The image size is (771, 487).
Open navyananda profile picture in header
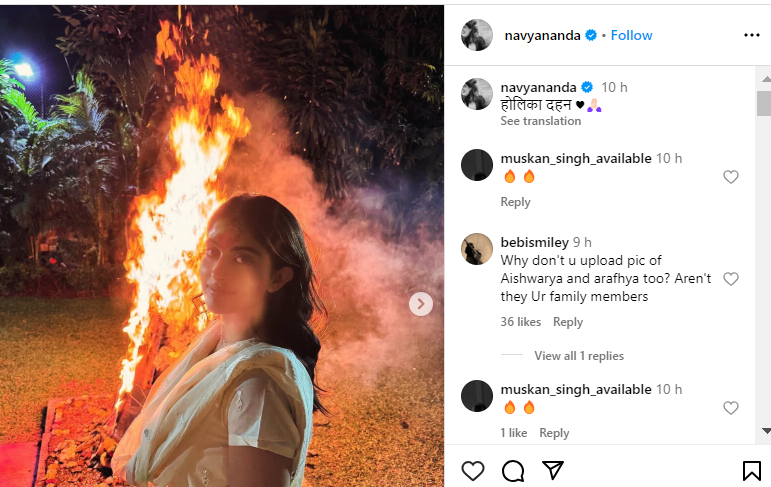coord(477,35)
